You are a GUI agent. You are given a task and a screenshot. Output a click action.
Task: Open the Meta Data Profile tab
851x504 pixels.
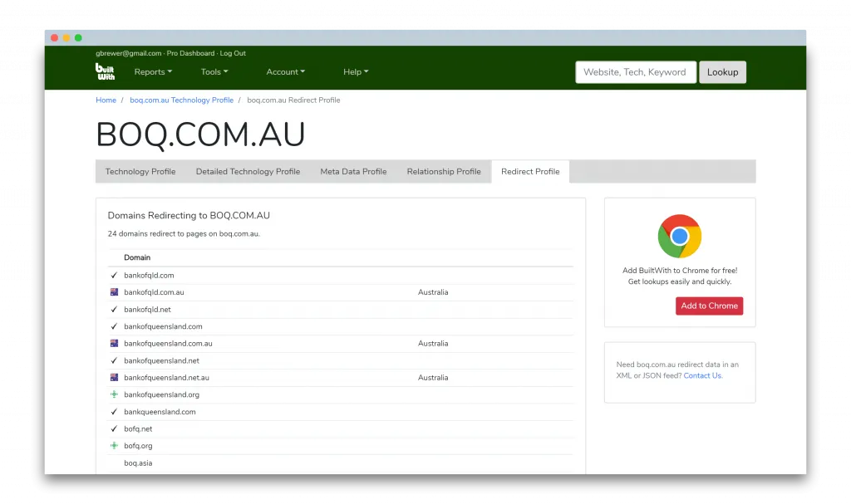[x=353, y=172]
